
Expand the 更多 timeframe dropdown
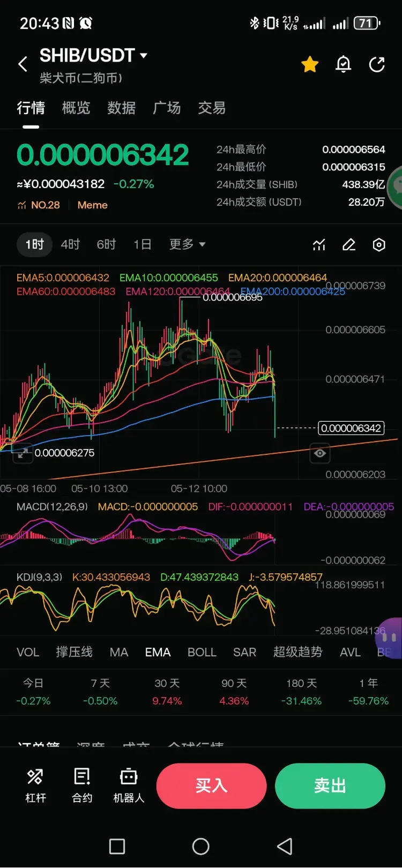[187, 244]
